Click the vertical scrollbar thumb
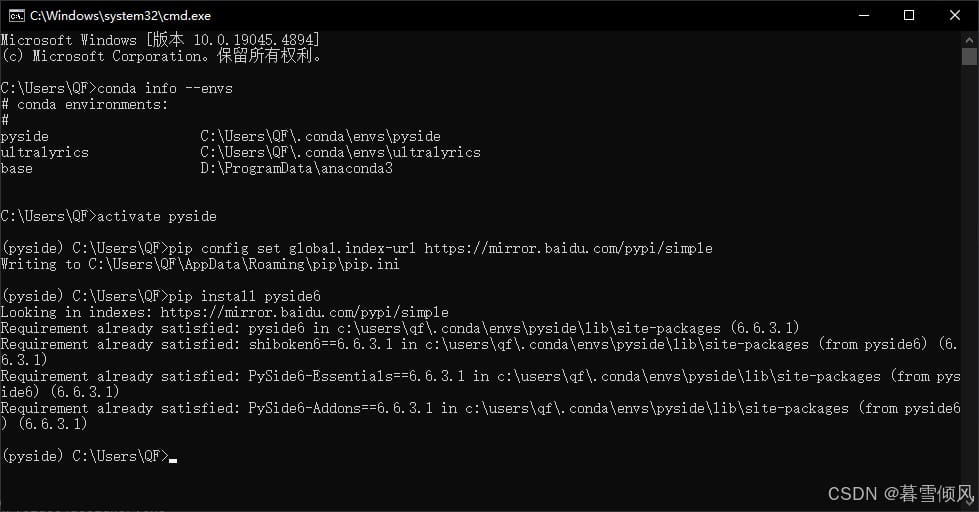979x512 pixels. click(x=970, y=56)
